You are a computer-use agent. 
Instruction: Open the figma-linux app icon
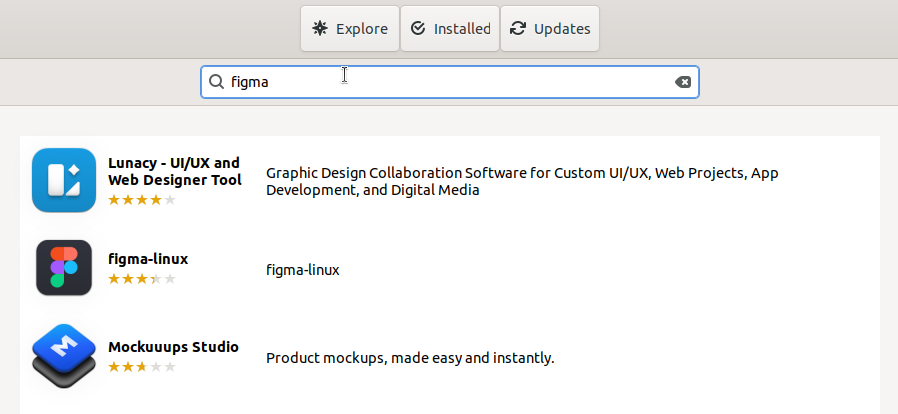[64, 267]
